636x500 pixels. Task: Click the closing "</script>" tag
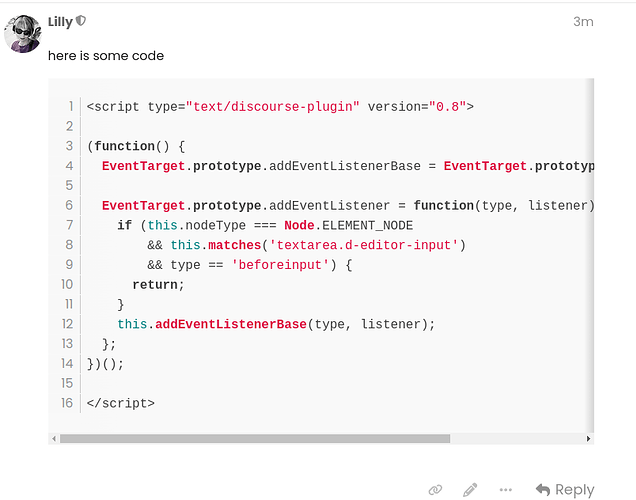click(120, 403)
